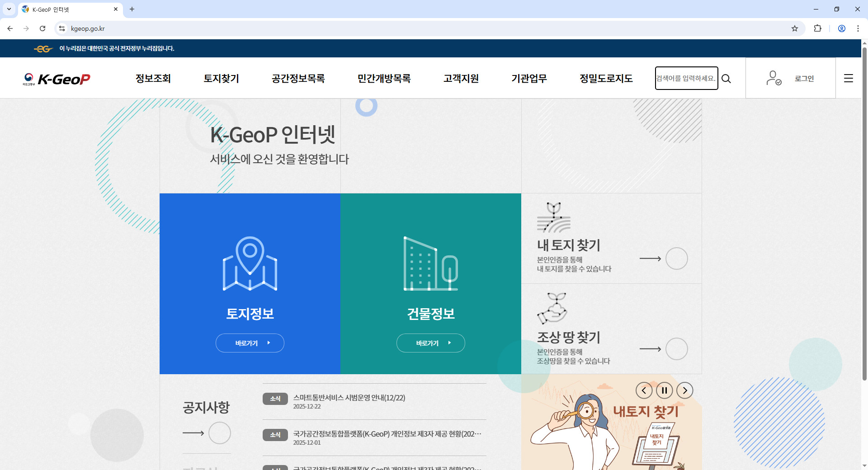Screen dimensions: 868x470
Task: Bookmark this page with the star icon
Action: 795,28
